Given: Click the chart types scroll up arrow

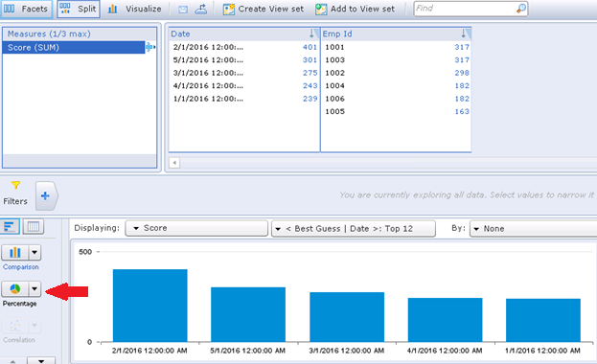Looking at the screenshot, I should [13, 360].
